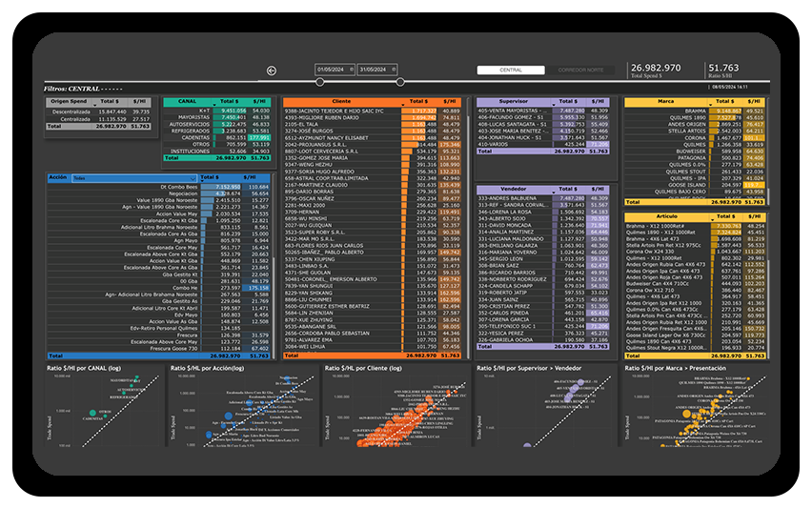Screen dimensions: 812x508
Task: Click the Supervisor column header
Action: [514, 101]
